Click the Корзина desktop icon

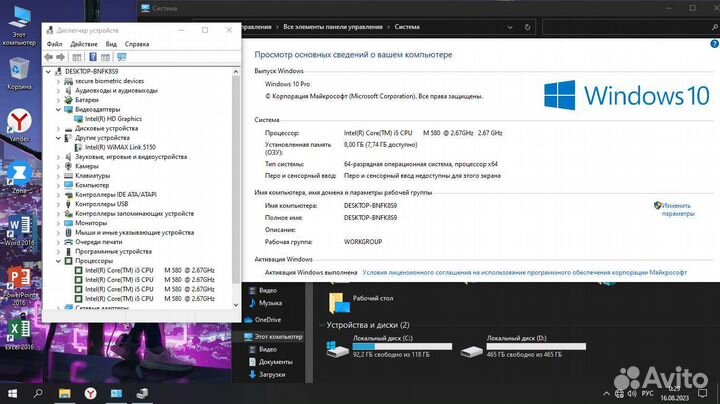[x=19, y=73]
